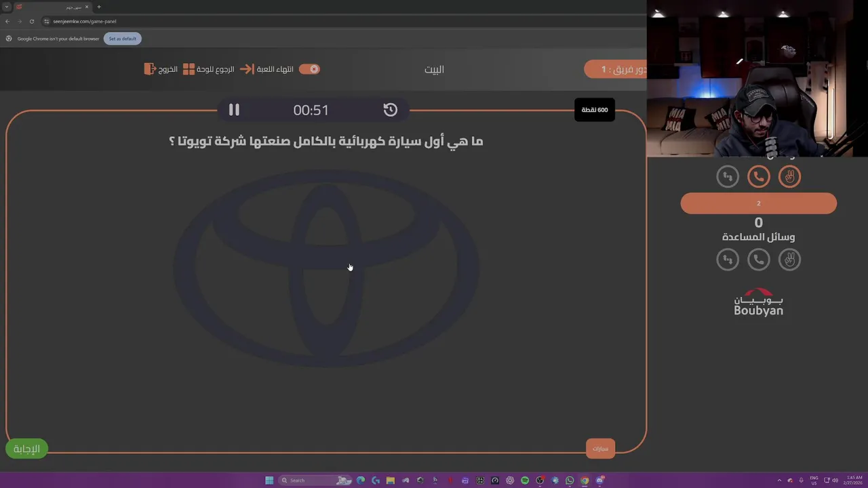End the game via انتهاء اللعبة label
The image size is (868, 488).
[275, 69]
